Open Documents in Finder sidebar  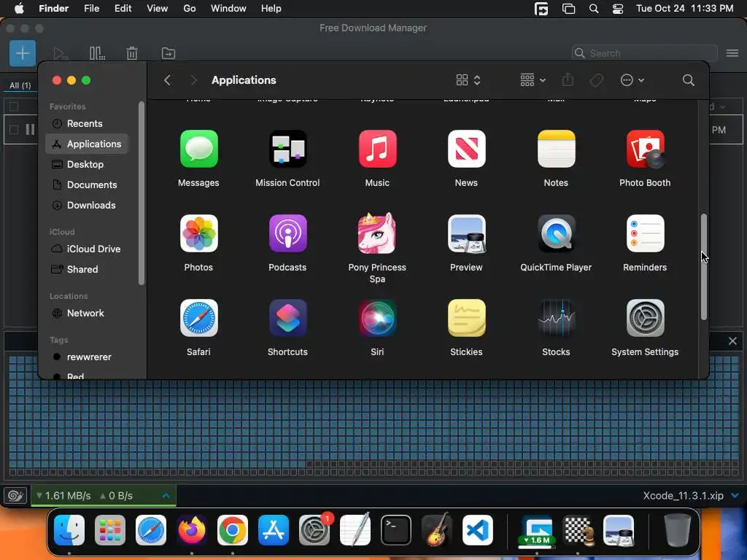coord(87,184)
